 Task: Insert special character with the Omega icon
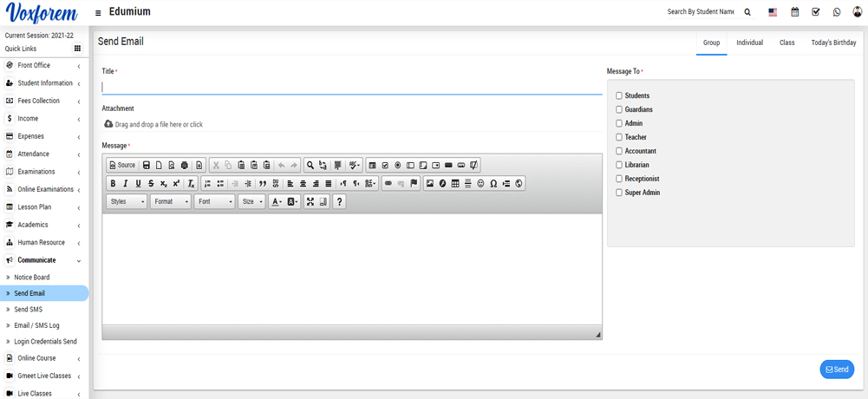point(493,184)
